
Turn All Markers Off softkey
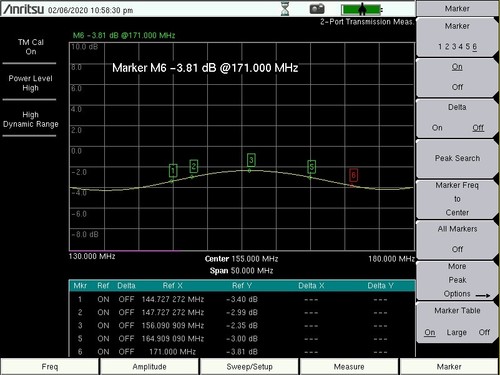(457, 239)
